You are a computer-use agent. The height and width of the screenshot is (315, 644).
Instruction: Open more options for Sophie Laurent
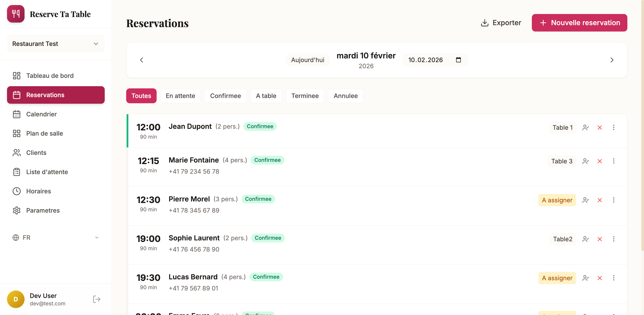point(614,239)
